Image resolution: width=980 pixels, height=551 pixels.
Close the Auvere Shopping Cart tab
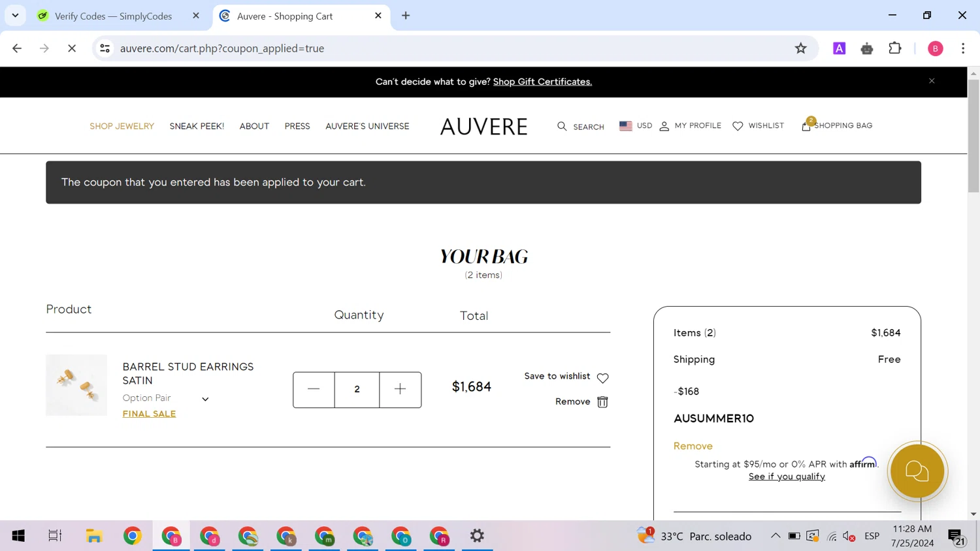(x=378, y=16)
